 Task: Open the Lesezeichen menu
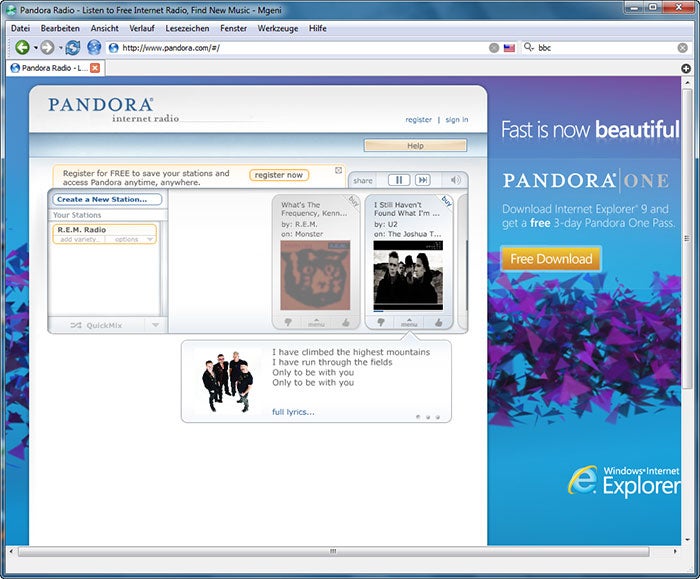[x=187, y=28]
